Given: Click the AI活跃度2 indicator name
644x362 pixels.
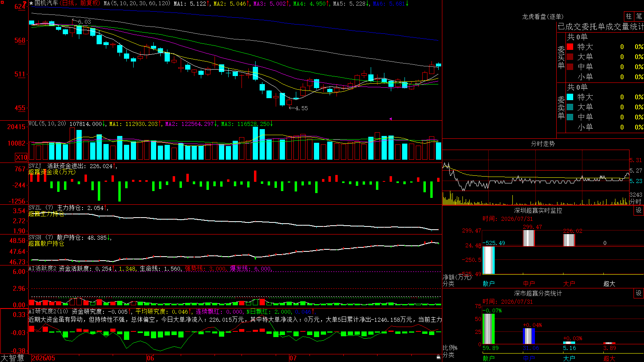Looking at the screenshot, I should pos(43,268).
